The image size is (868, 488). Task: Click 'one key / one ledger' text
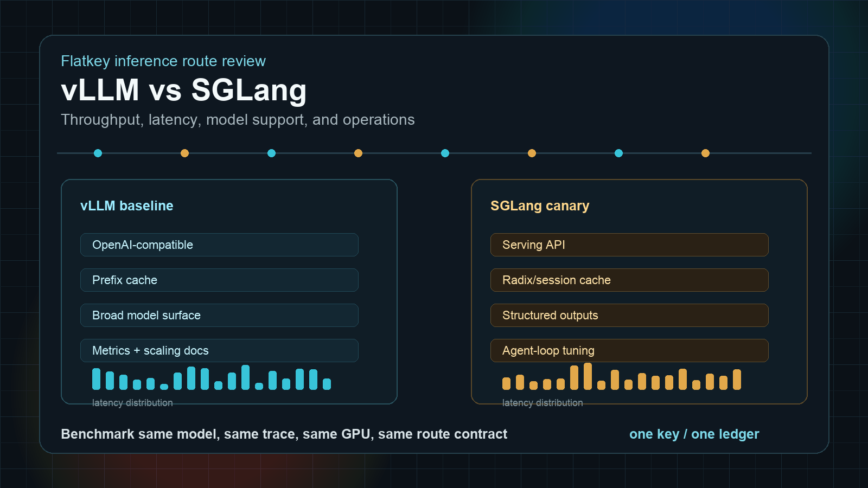[x=694, y=434]
